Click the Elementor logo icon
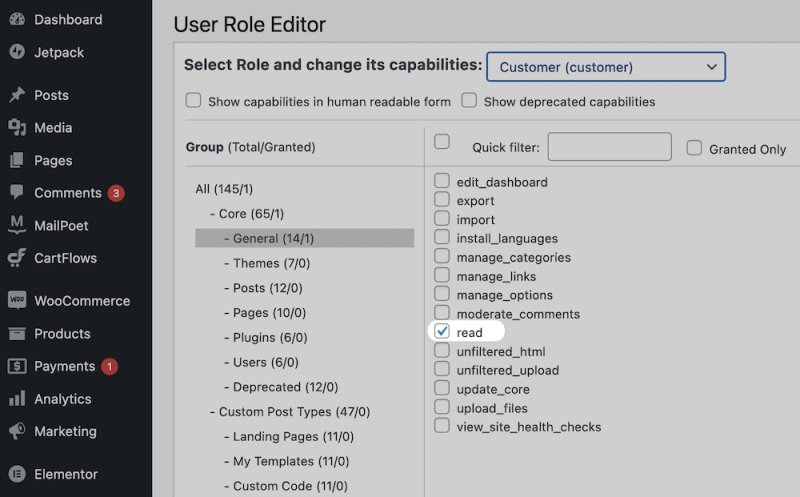This screenshot has height=497, width=800. coord(17,474)
